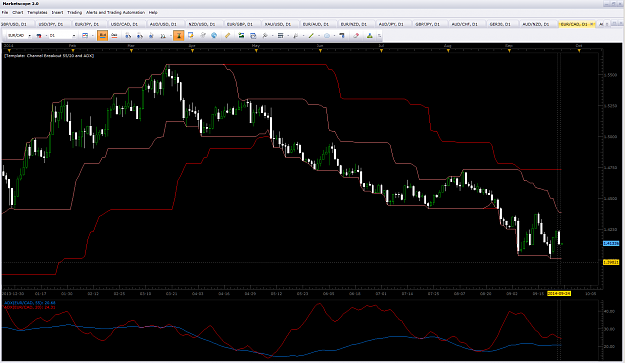
Task: Click the horizontal lines tool icon
Action: click(280, 36)
